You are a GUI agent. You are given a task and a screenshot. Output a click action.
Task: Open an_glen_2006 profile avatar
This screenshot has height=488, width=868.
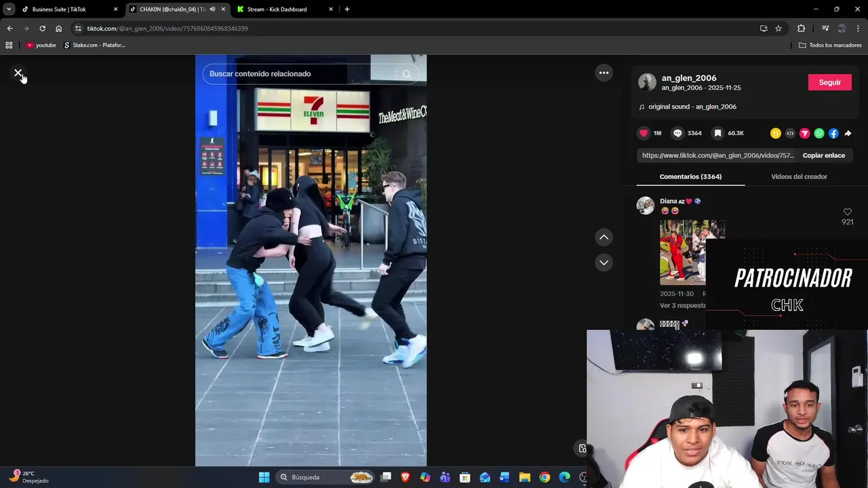[647, 82]
